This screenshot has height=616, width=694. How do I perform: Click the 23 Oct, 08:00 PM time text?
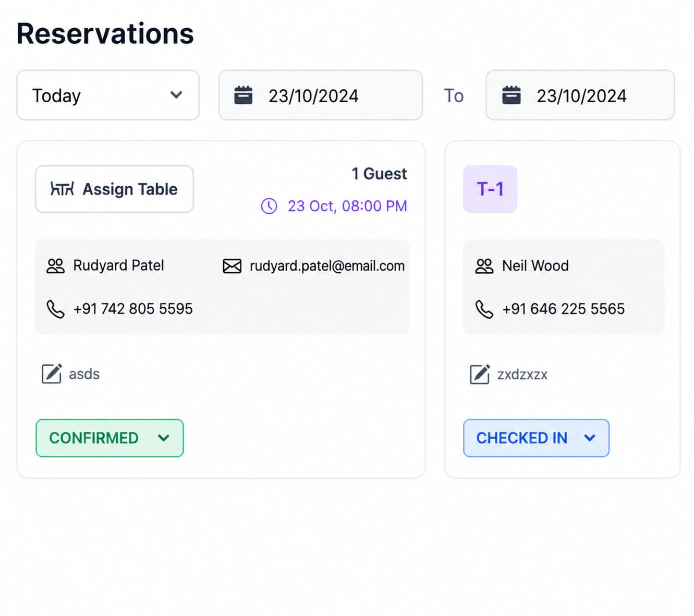click(347, 206)
